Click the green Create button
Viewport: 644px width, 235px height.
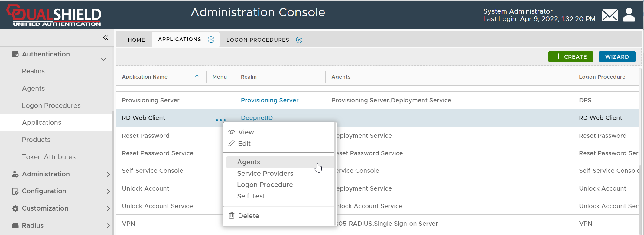(x=571, y=57)
